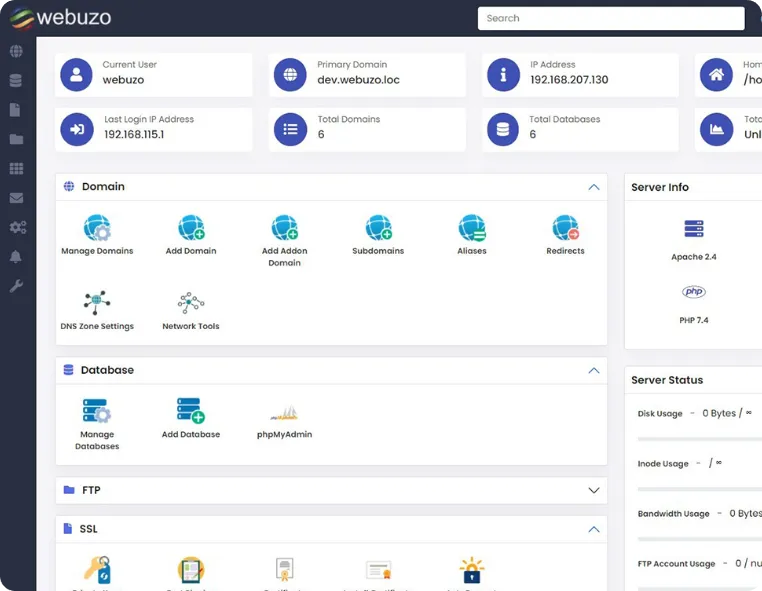
Task: Collapse the Domain section
Action: coord(594,187)
